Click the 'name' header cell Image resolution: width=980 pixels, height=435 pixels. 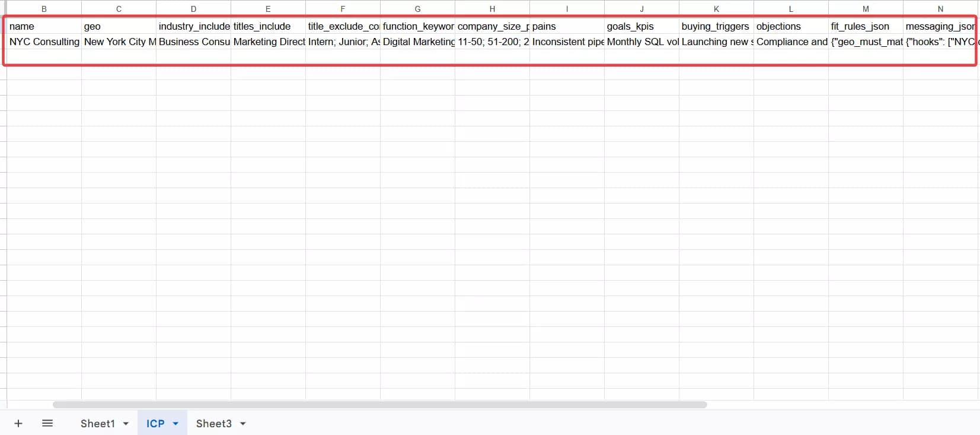pyautogui.click(x=44, y=26)
